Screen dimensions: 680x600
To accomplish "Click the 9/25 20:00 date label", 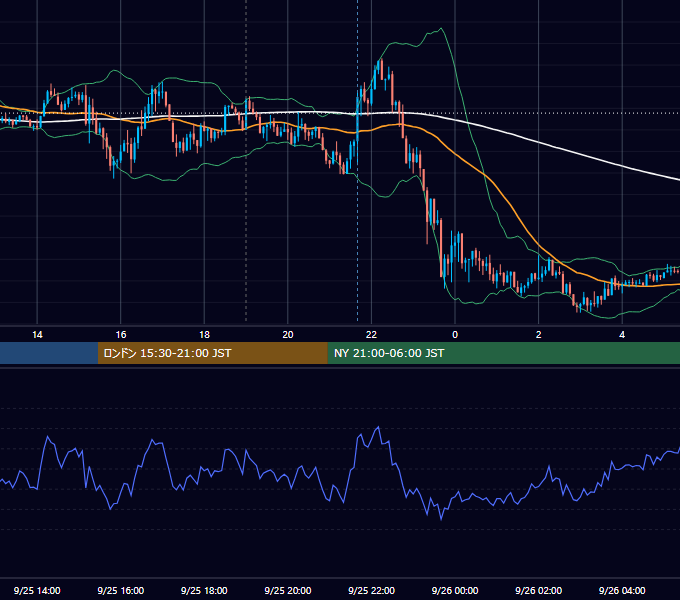I will [x=288, y=590].
